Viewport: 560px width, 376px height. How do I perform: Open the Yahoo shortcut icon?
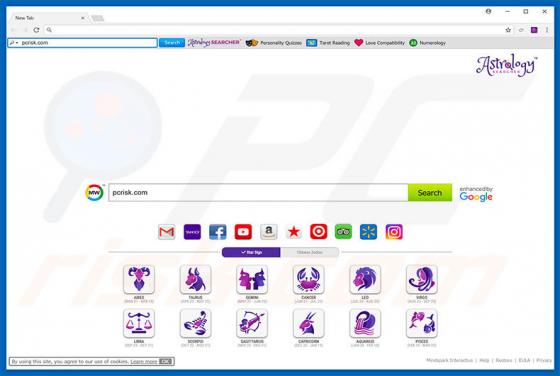[192, 232]
